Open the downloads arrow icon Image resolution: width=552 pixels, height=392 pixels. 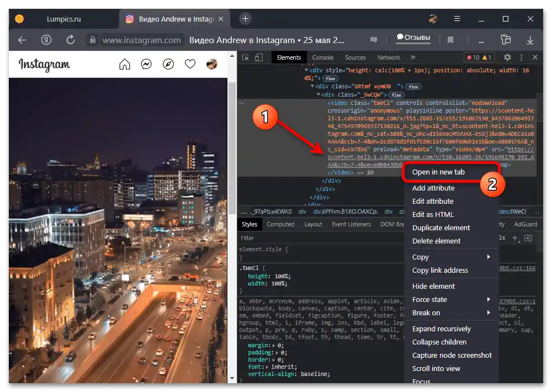pos(530,40)
